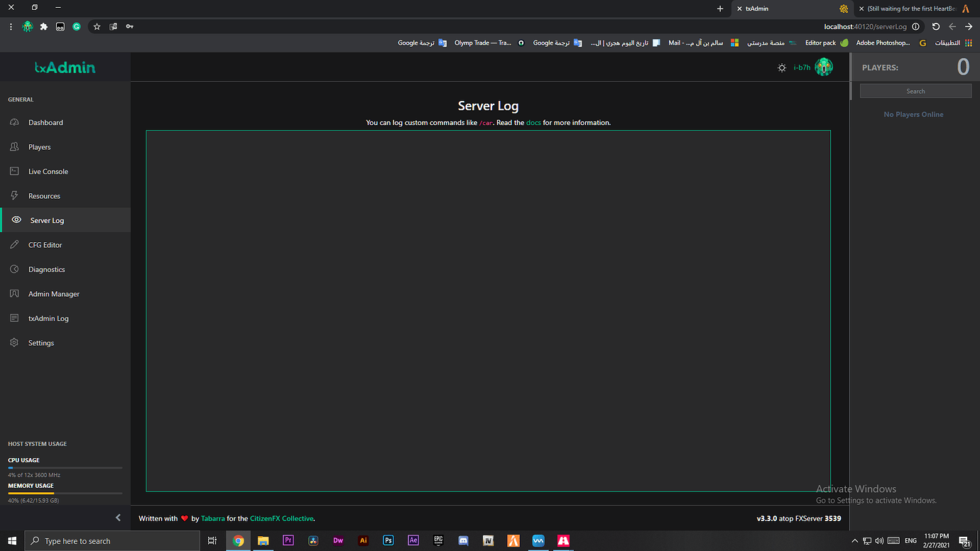
Task: Collapse the left sidebar with the chevron
Action: click(x=118, y=518)
